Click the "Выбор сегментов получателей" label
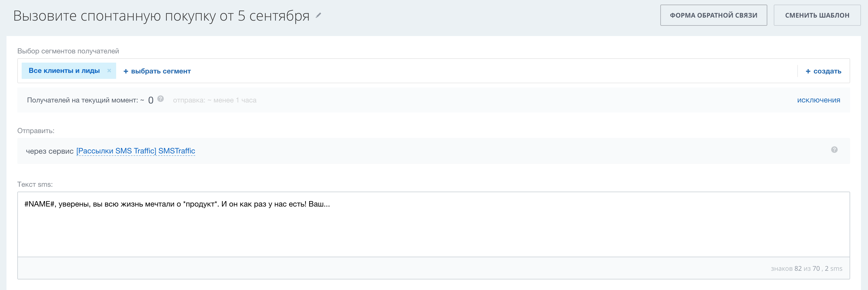The width and height of the screenshot is (868, 290). click(x=68, y=51)
